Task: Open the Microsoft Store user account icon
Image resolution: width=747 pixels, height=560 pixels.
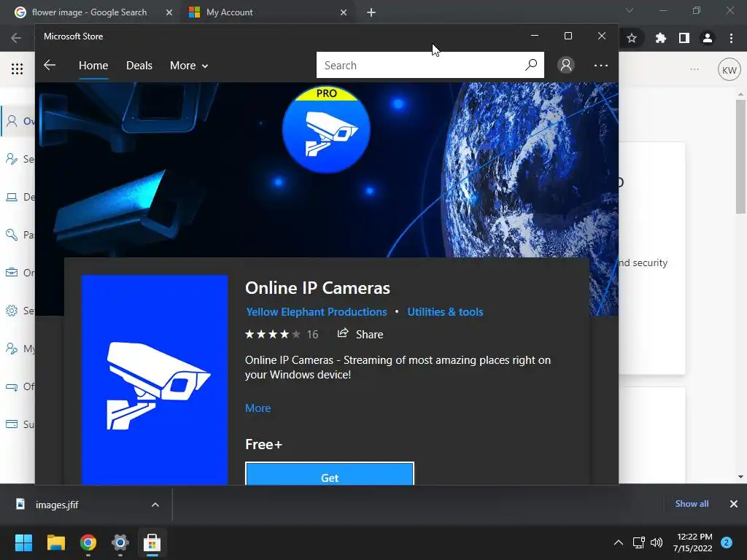Action: [566, 65]
